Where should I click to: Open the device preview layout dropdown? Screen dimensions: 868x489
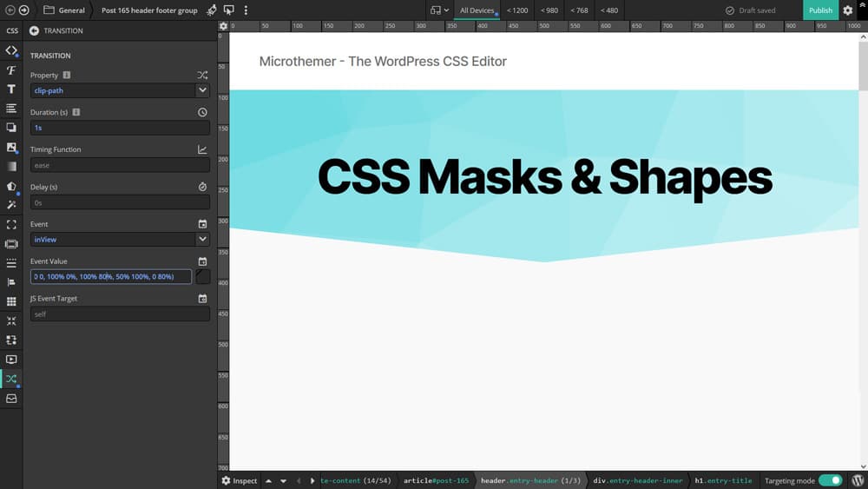click(439, 10)
